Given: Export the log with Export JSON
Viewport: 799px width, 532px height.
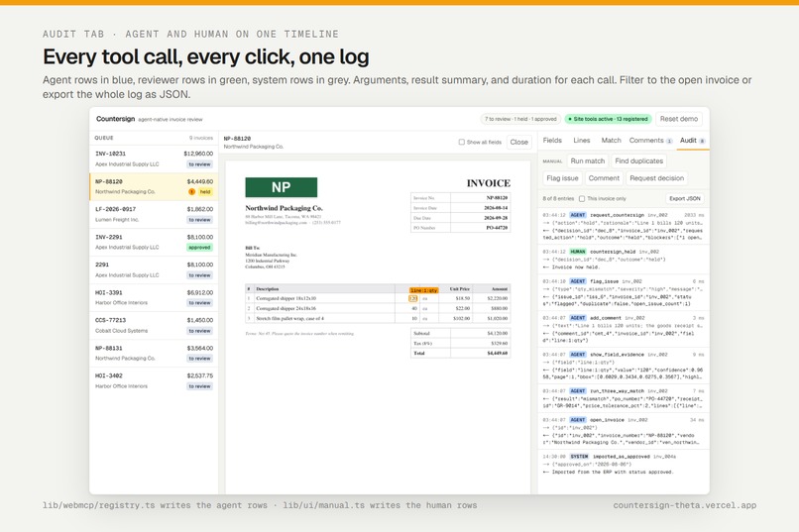Looking at the screenshot, I should (x=685, y=198).
